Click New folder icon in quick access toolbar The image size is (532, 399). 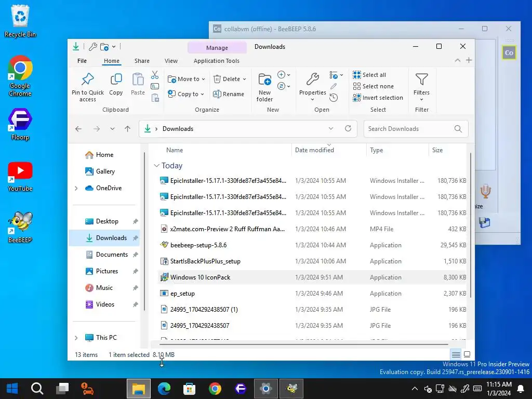tap(104, 46)
